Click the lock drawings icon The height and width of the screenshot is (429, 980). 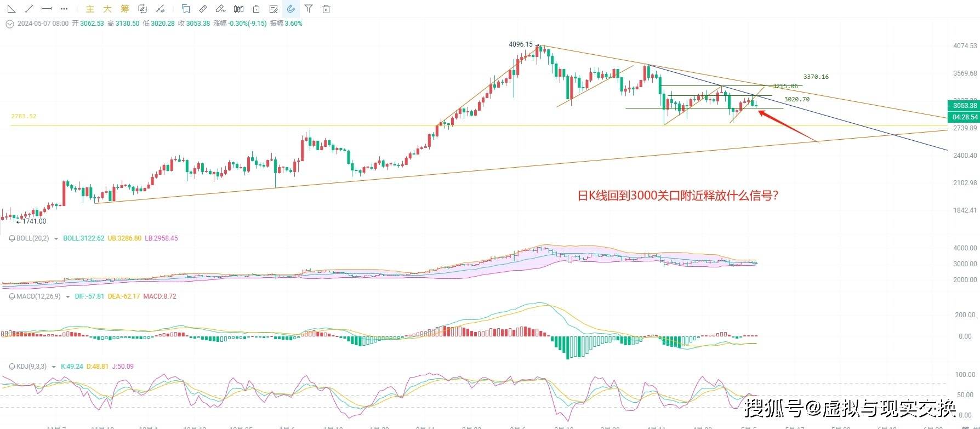pos(257,9)
